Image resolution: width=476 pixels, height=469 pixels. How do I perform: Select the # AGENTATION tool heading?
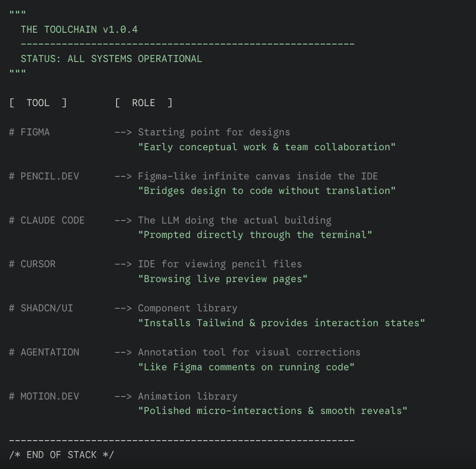click(x=44, y=352)
